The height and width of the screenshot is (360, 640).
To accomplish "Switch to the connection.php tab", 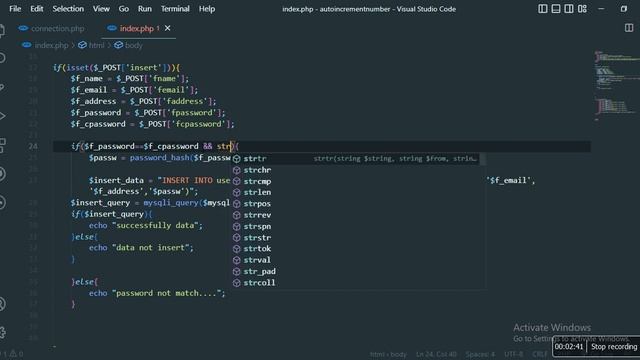I will (52, 28).
